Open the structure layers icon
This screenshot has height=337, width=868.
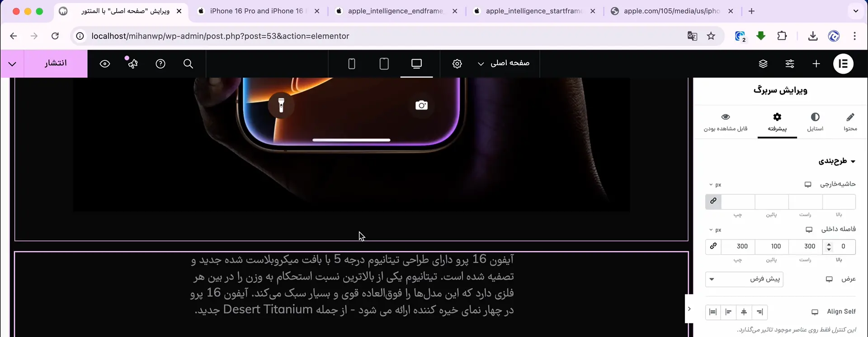coord(763,64)
